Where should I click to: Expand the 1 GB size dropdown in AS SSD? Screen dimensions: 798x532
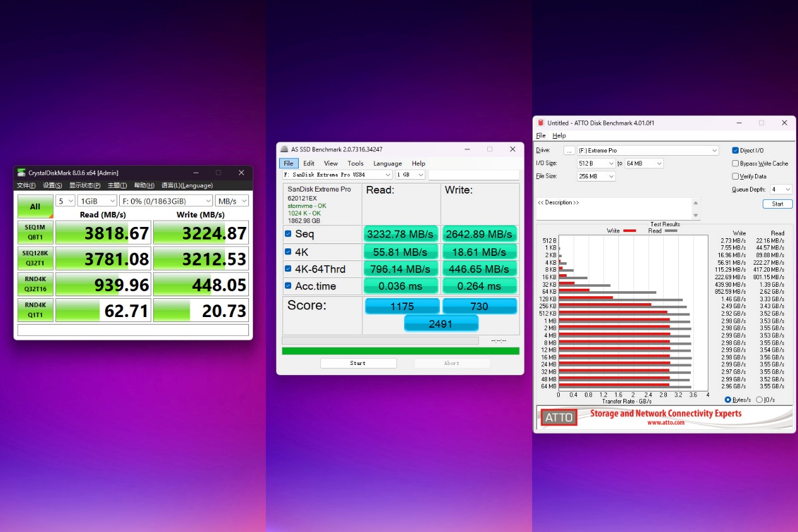410,175
